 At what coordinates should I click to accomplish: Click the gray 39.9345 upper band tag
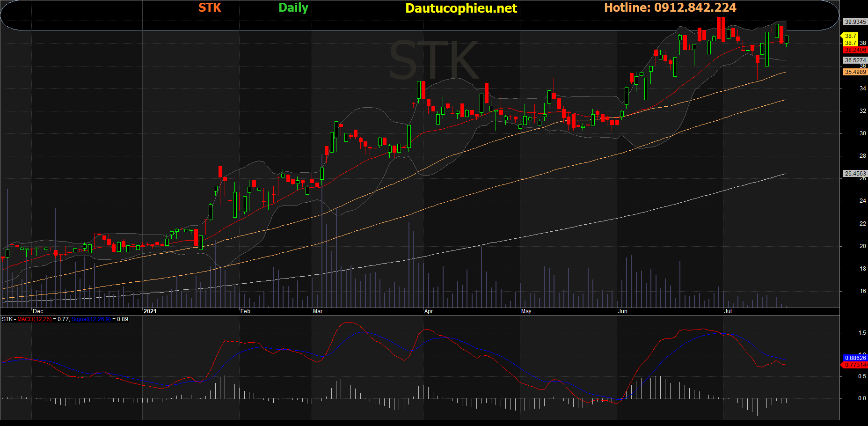point(855,22)
